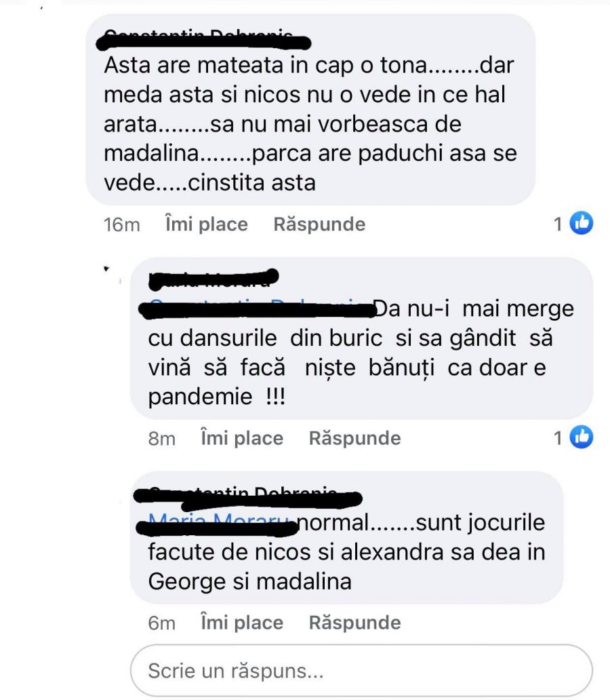Screen dimensions: 610x700
Task: Click the blue thumbs-up icon on the 8m reply
Action: (581, 437)
